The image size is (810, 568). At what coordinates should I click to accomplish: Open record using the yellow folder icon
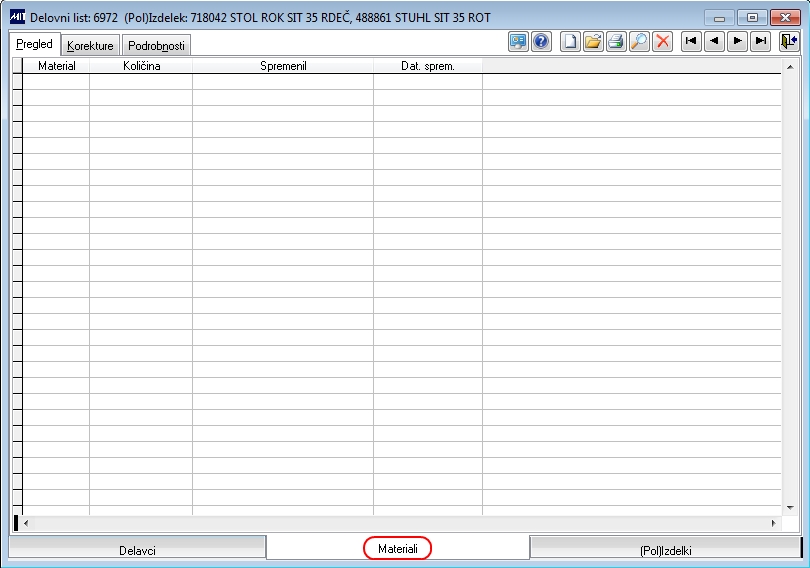(x=593, y=41)
